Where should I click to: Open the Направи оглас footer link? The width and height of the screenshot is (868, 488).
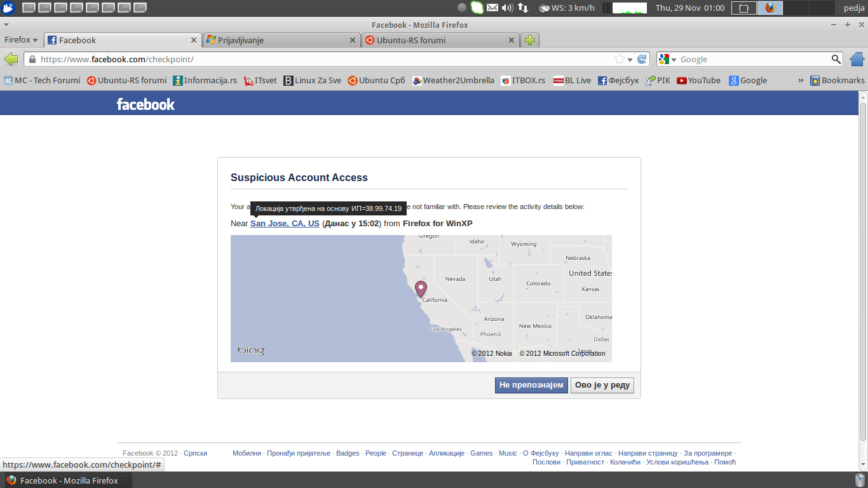tap(588, 453)
